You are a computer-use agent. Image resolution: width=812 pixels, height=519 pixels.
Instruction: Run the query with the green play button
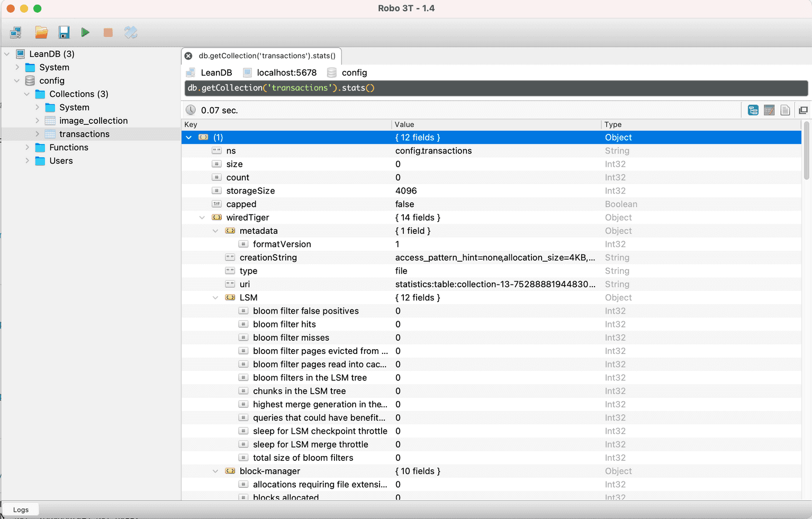[x=85, y=33]
